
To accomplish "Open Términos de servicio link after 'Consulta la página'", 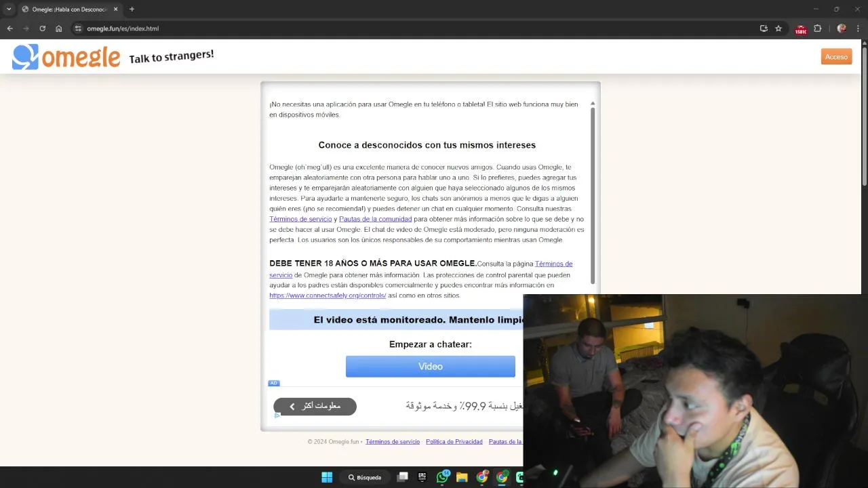I will [553, 264].
